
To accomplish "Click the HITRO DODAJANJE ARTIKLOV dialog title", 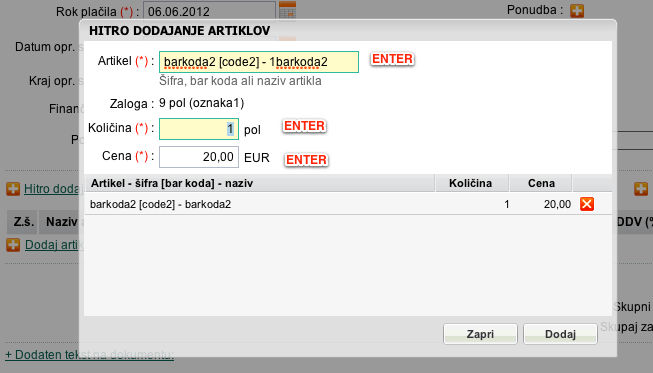I will [x=179, y=31].
